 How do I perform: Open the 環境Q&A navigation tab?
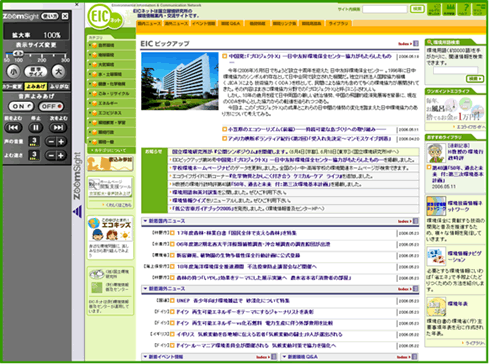230,23
